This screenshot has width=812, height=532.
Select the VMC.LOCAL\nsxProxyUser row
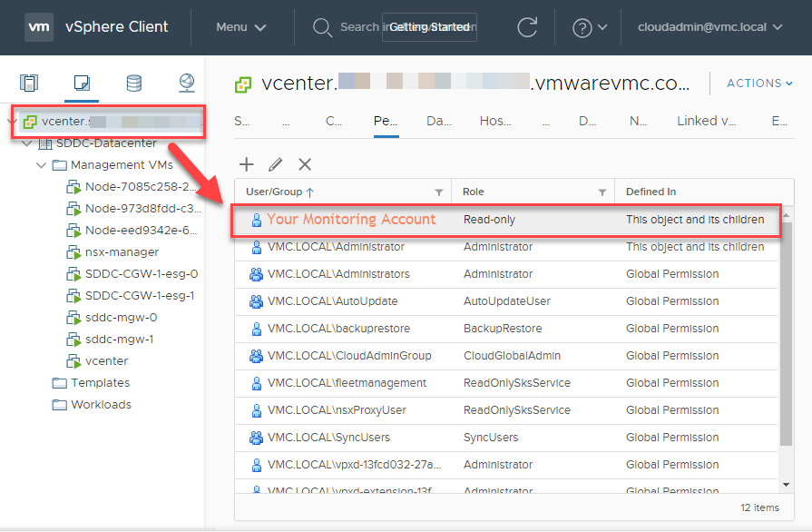(506, 410)
